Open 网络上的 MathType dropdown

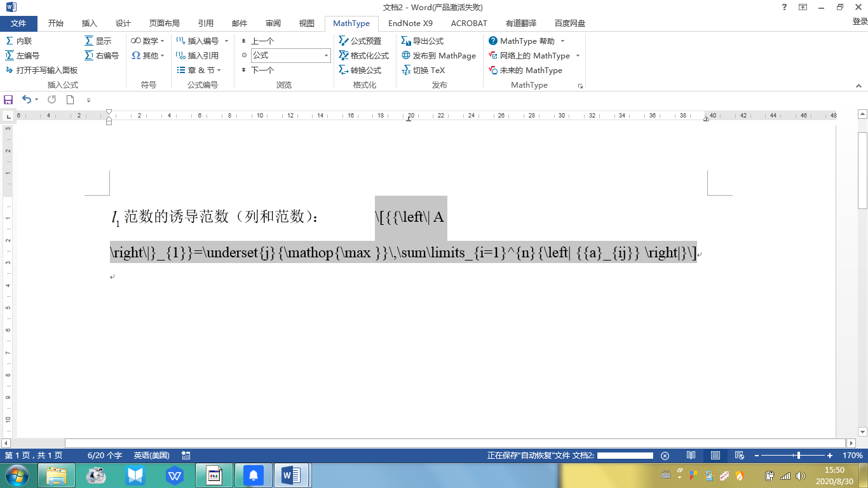coord(534,55)
